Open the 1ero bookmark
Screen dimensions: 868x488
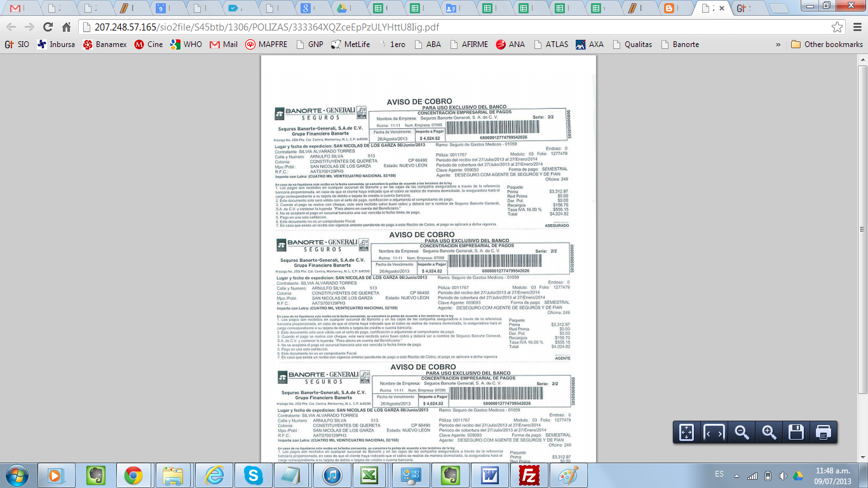tap(391, 44)
